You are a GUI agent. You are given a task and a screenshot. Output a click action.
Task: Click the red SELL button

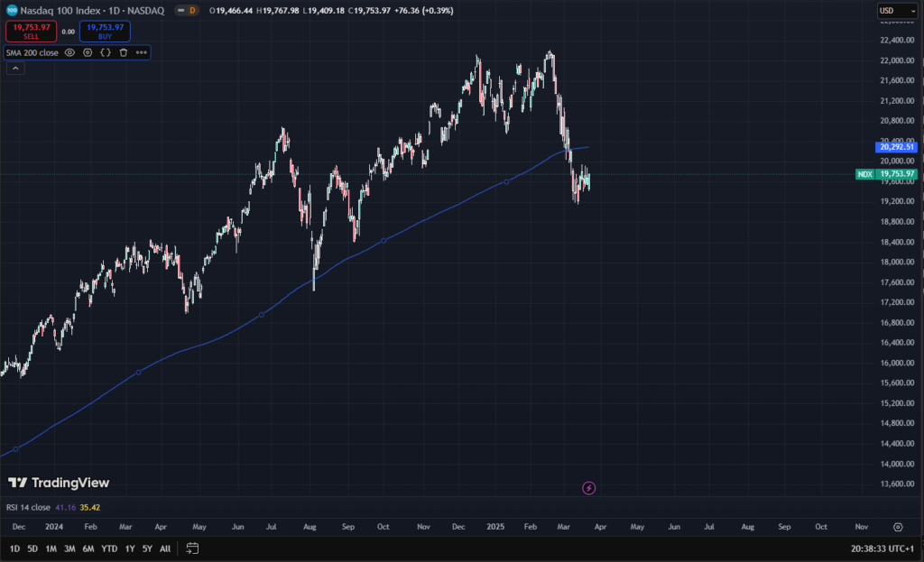(32, 32)
